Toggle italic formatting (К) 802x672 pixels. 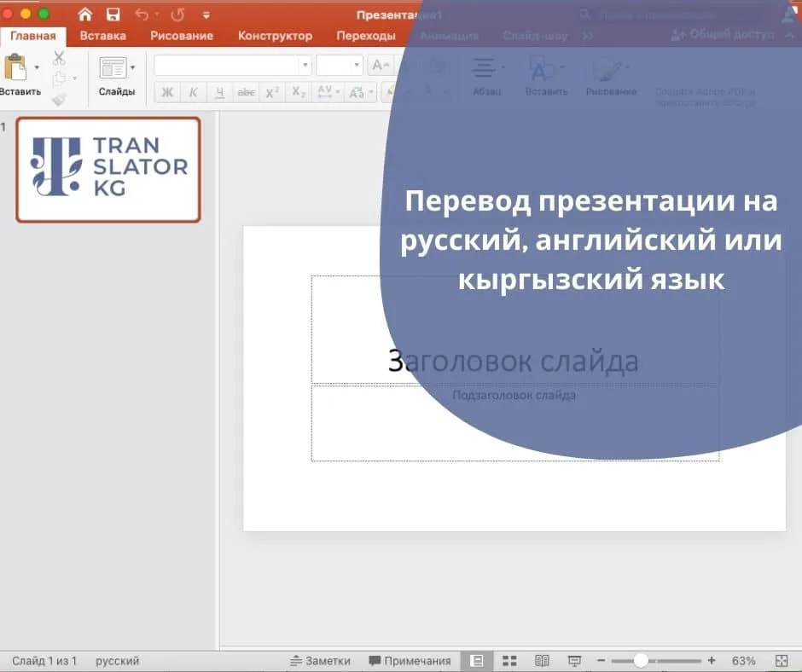(x=193, y=93)
